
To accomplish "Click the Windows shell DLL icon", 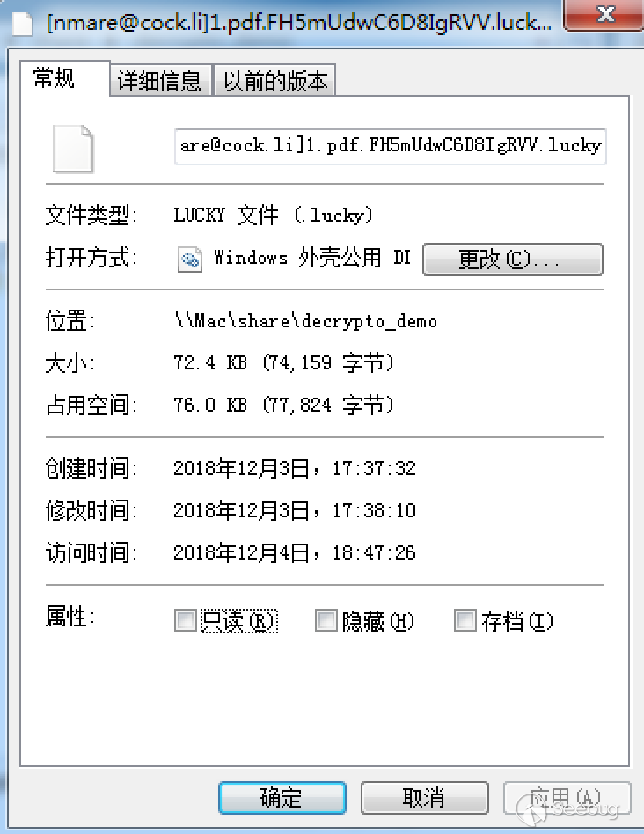I will 190,259.
